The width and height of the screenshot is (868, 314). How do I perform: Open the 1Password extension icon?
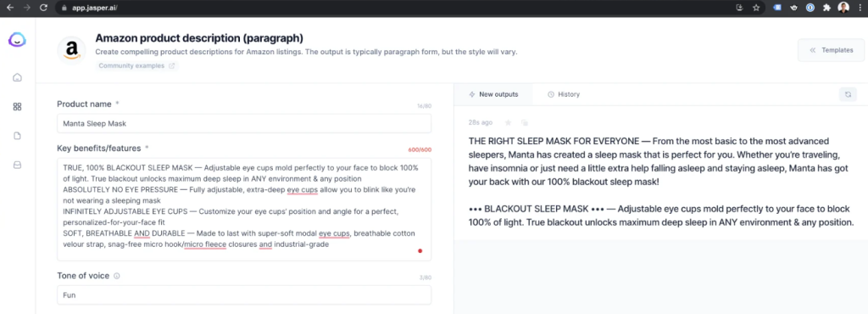(810, 8)
